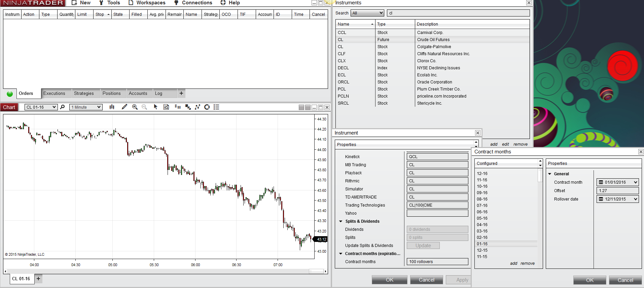Open the Rollover date dropdown arrow
The width and height of the screenshot is (644, 288).
point(636,199)
